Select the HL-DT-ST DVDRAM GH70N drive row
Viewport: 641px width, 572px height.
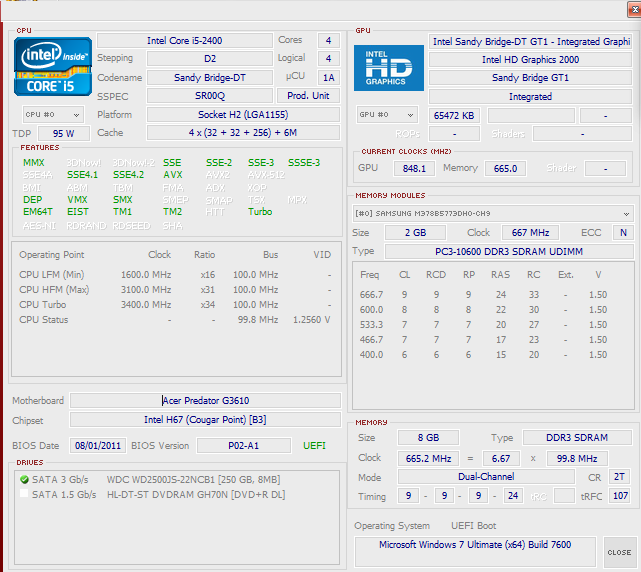click(177, 495)
